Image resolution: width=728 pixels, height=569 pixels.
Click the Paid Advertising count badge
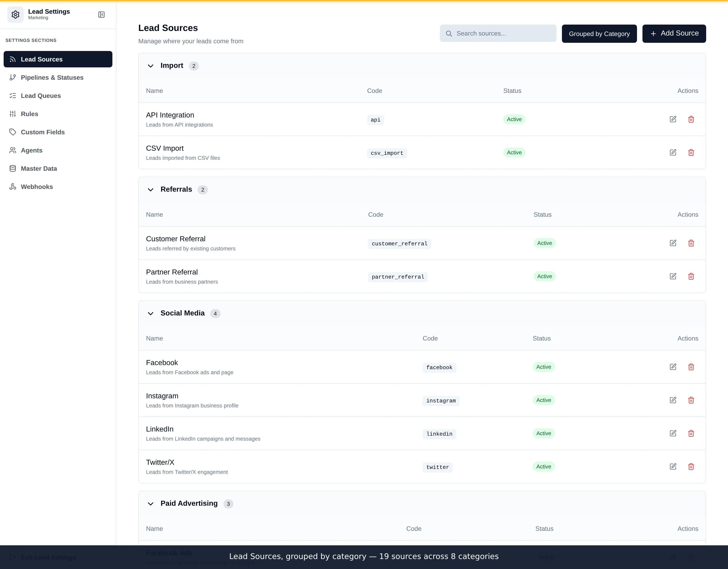(x=228, y=504)
